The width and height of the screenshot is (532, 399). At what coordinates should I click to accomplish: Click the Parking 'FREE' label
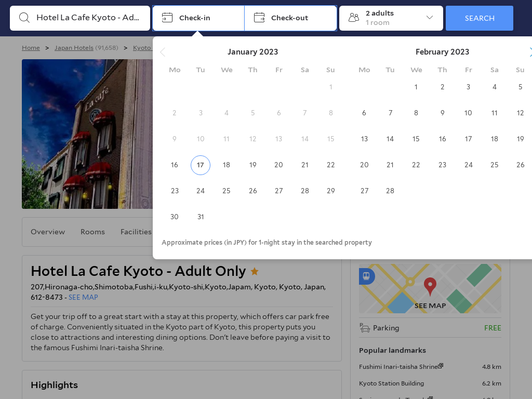click(493, 328)
